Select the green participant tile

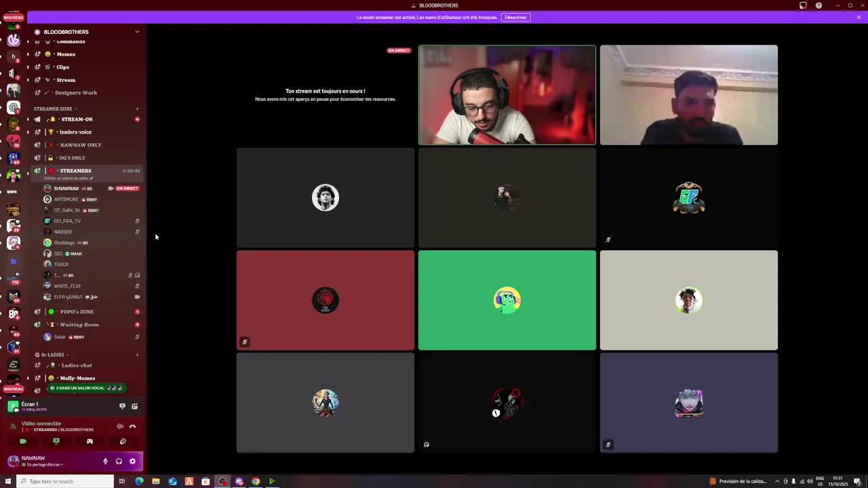click(x=507, y=300)
